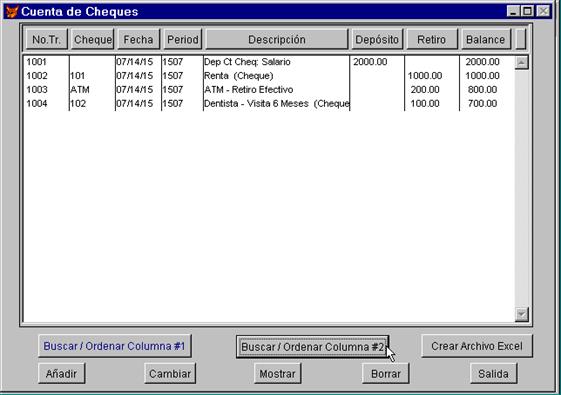Click the period 1507 in row 1003
This screenshot has height=395, width=561.
173,89
